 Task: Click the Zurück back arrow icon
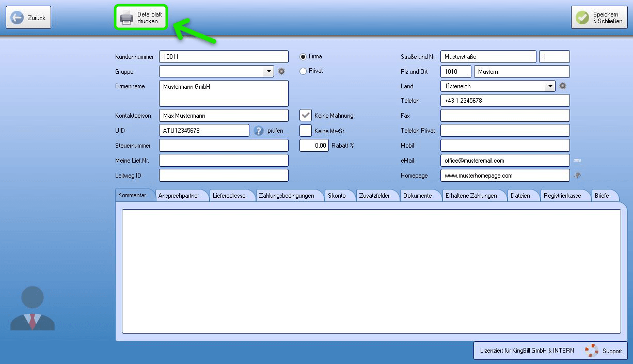point(17,18)
